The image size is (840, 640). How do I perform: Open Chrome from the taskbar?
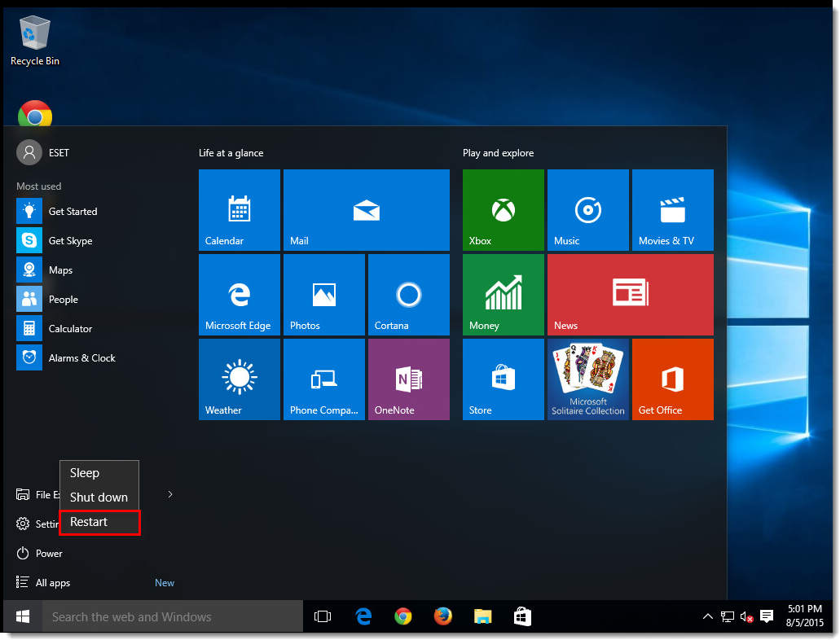402,616
